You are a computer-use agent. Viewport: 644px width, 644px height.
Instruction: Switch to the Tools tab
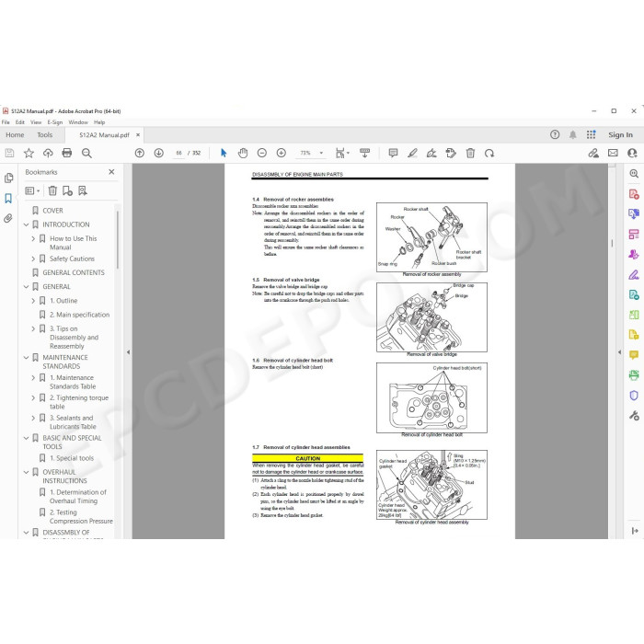(45, 135)
